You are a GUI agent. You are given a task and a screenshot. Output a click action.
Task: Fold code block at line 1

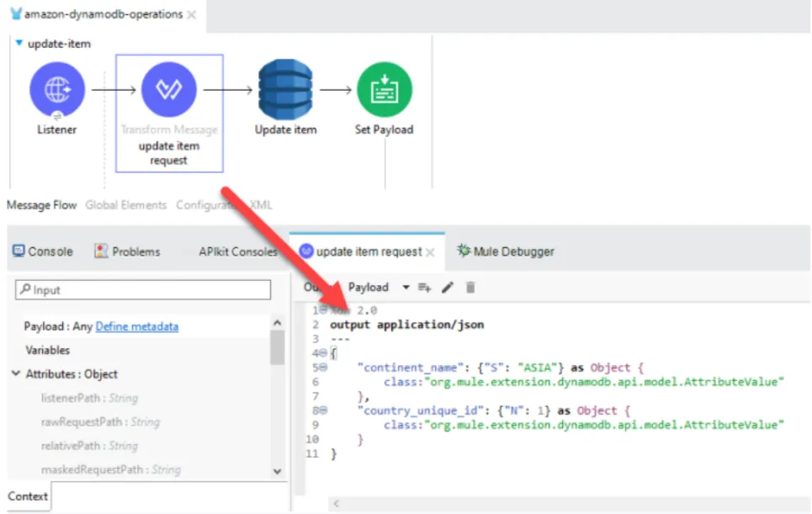pos(323,310)
